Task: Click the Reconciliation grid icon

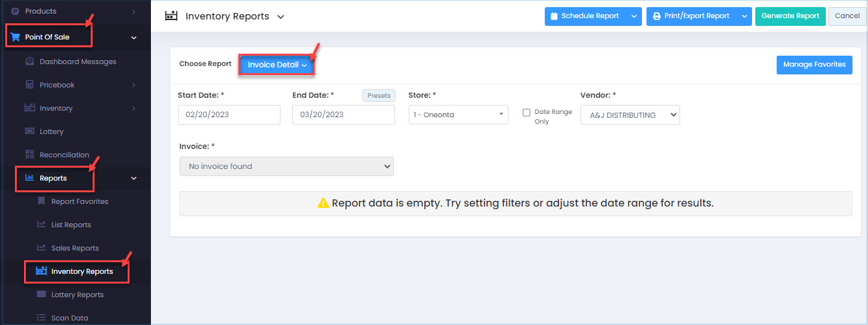Action: coord(29,155)
